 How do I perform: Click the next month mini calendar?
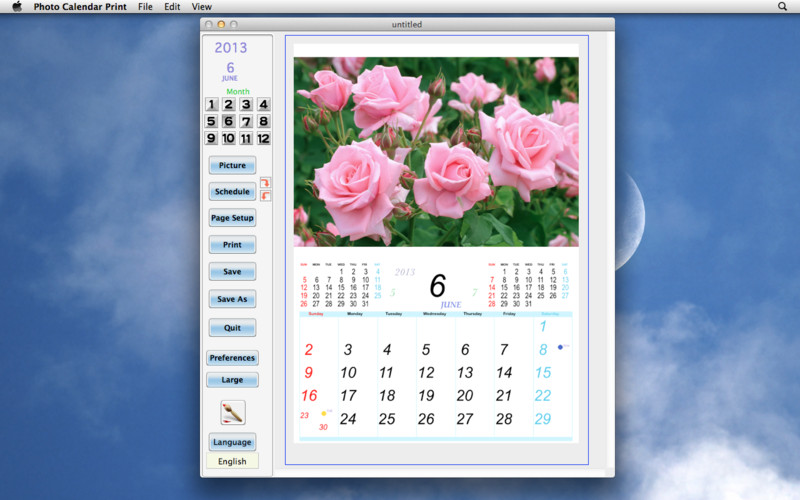point(529,285)
